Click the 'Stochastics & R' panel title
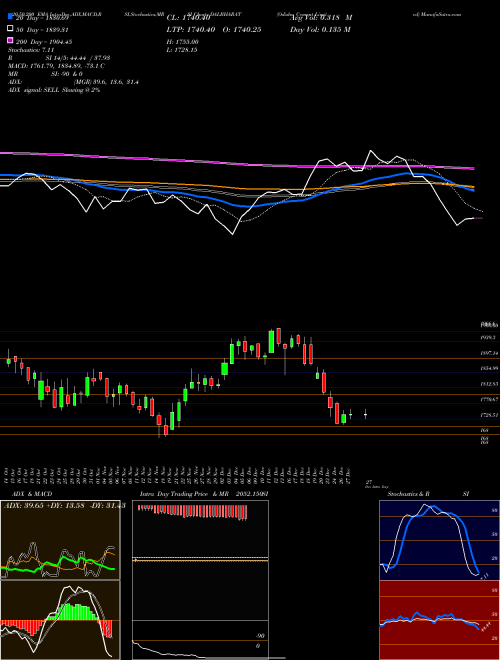Screen dimensions: 500x660 tap(408, 494)
